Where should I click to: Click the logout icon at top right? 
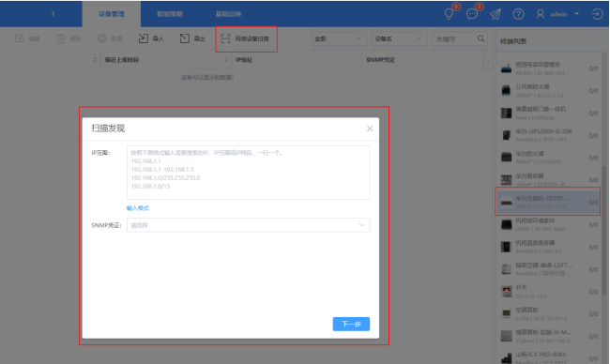[597, 14]
